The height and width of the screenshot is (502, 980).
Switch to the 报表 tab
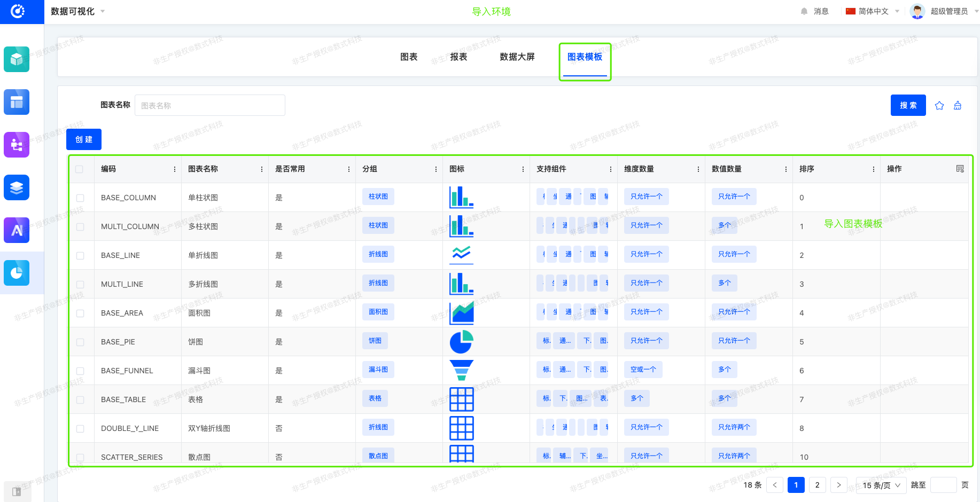click(458, 57)
